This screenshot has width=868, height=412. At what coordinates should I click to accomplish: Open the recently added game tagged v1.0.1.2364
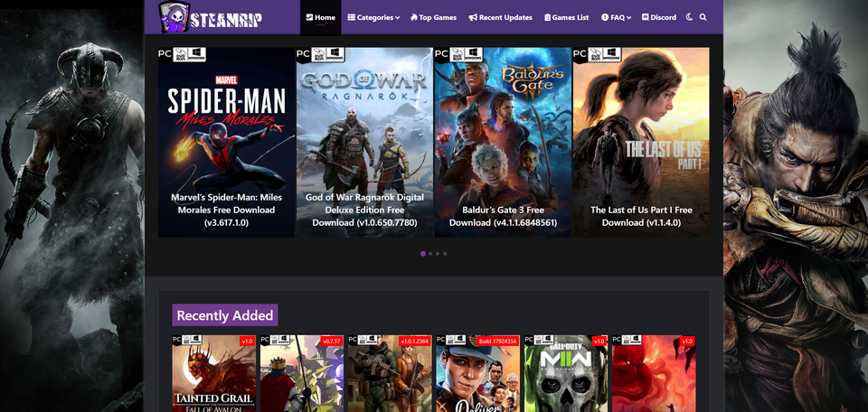point(390,373)
